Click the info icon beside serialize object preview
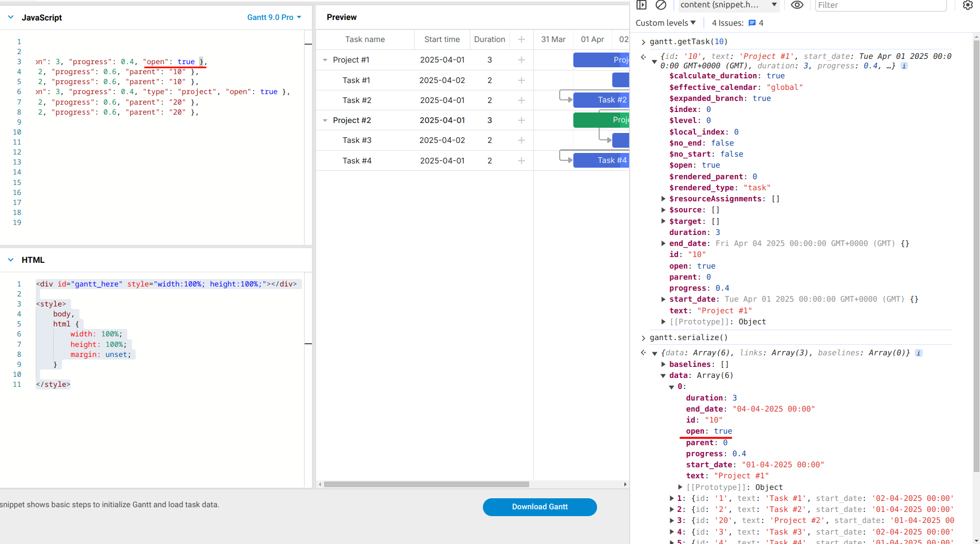980x544 pixels. coord(918,353)
